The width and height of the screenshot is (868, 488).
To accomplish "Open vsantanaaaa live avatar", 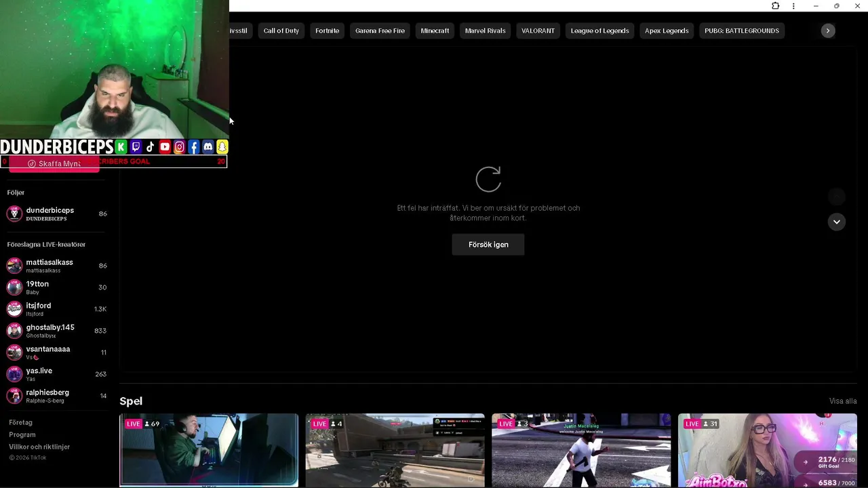I will tap(14, 352).
